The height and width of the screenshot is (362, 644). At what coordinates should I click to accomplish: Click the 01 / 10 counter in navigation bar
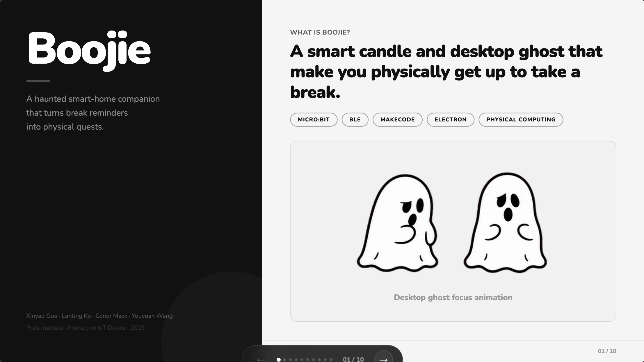[353, 359]
